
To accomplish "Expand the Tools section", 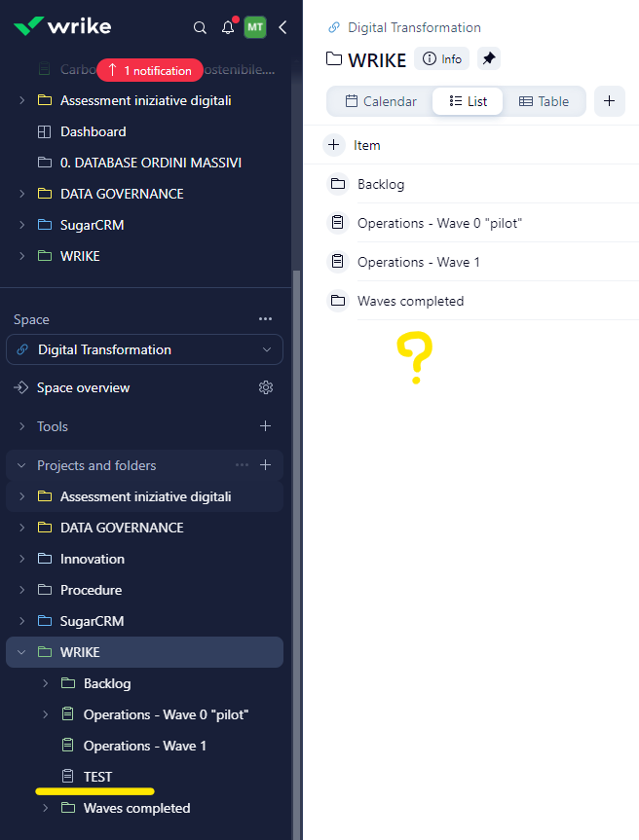I will (21, 426).
